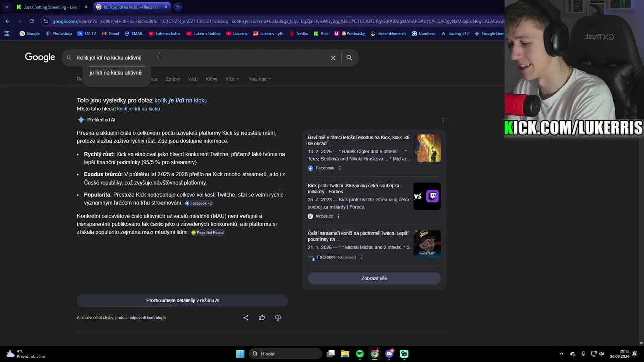Screen dimensions: 644x362
Task: Close the Just Chatting Streaming tab
Action: pyautogui.click(x=86, y=7)
